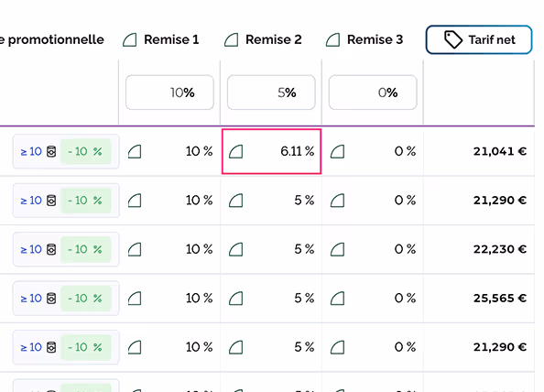Screen dimensions: 544x392
Task: Select the Remise 1 column header text
Action: (x=172, y=39)
